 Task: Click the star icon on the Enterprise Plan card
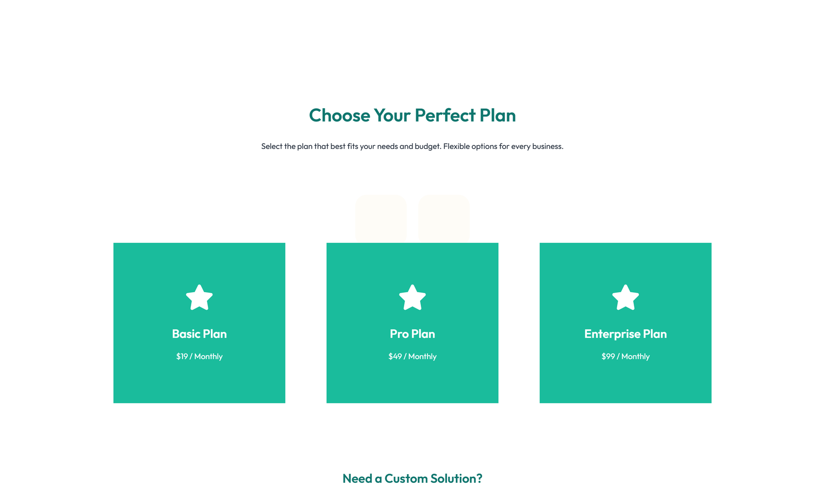(x=625, y=297)
